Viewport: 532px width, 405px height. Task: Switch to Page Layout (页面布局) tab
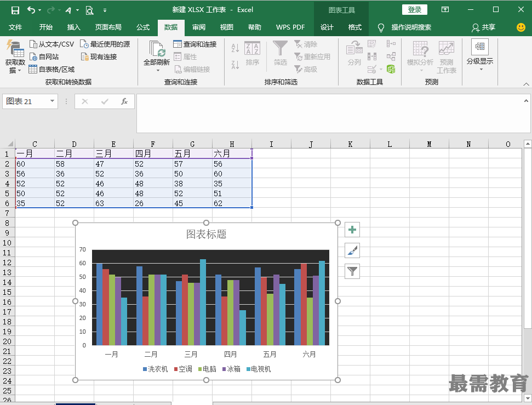[108, 27]
